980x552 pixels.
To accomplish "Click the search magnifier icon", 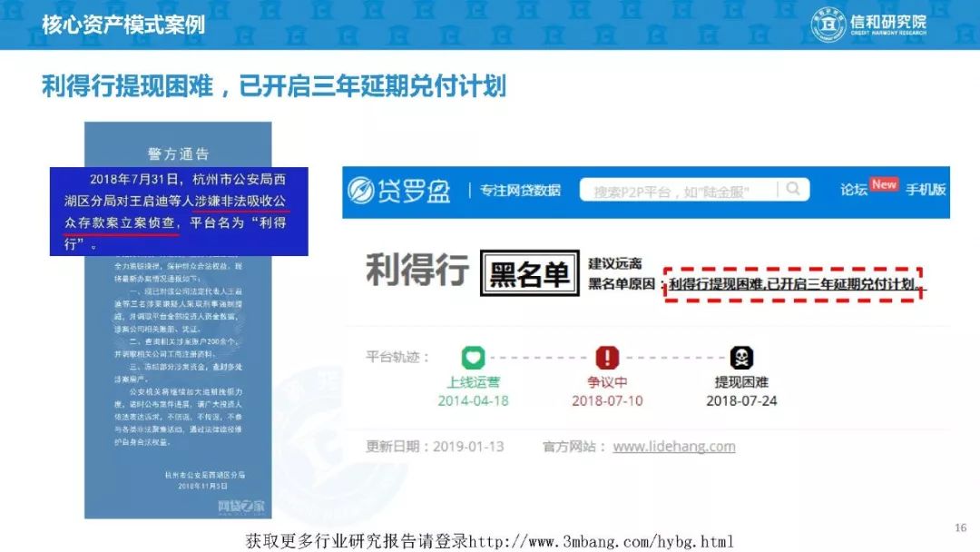I will click(793, 189).
